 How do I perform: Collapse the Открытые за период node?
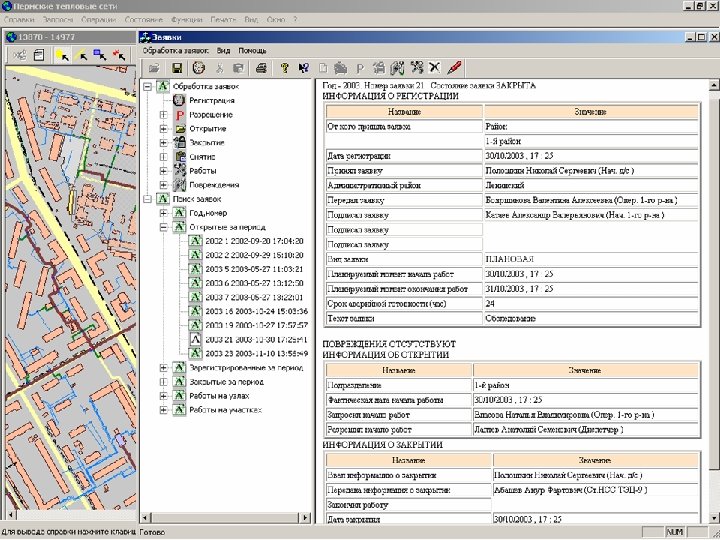tap(163, 227)
